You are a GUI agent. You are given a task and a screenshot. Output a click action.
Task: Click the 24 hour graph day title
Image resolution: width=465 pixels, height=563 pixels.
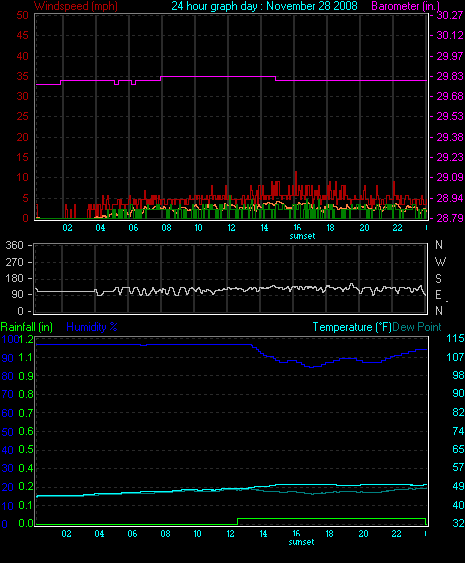[264, 6]
